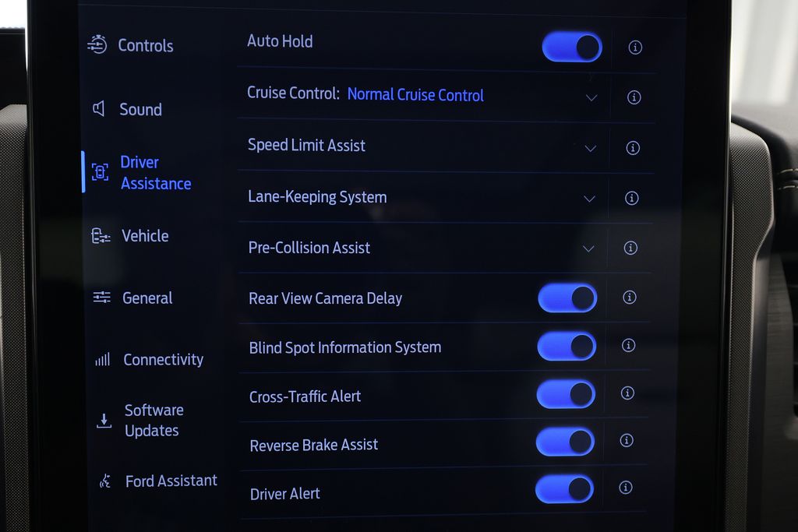Select Normal Cruise Control link text
This screenshot has height=532, width=798.
415,94
